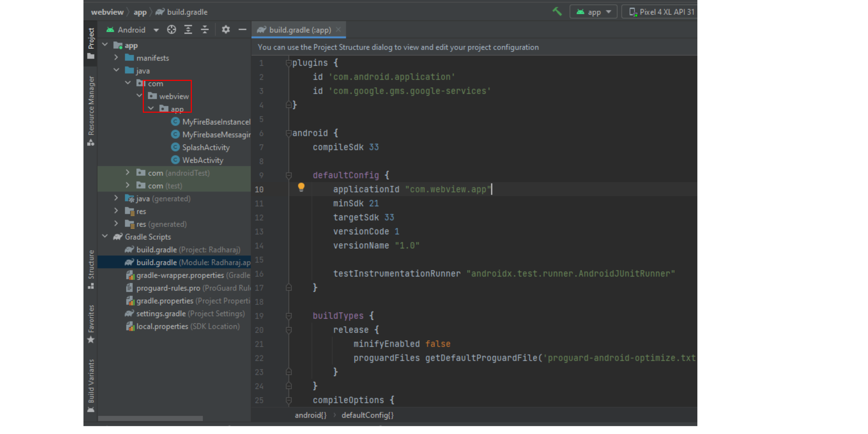Select proguard-rules.pro file
The width and height of the screenshot is (868, 434).
tap(188, 288)
